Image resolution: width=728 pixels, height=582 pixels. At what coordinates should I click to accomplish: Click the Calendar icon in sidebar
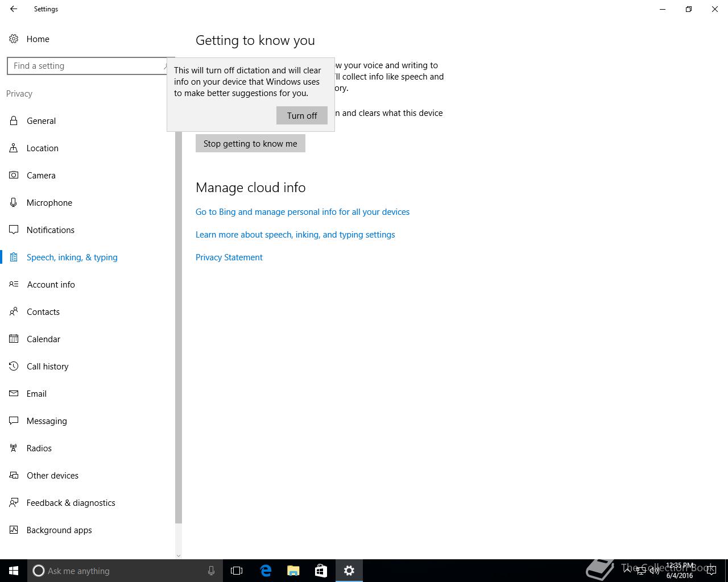[14, 339]
